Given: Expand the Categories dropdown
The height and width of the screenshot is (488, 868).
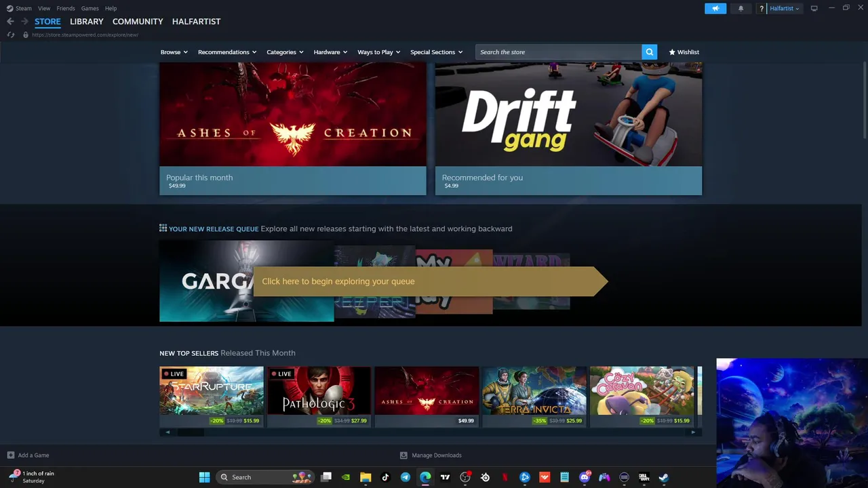Looking at the screenshot, I should click(x=285, y=52).
